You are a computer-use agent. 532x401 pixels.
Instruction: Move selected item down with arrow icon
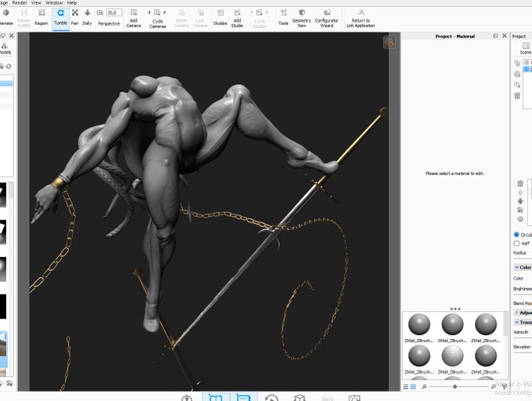[x=520, y=201]
